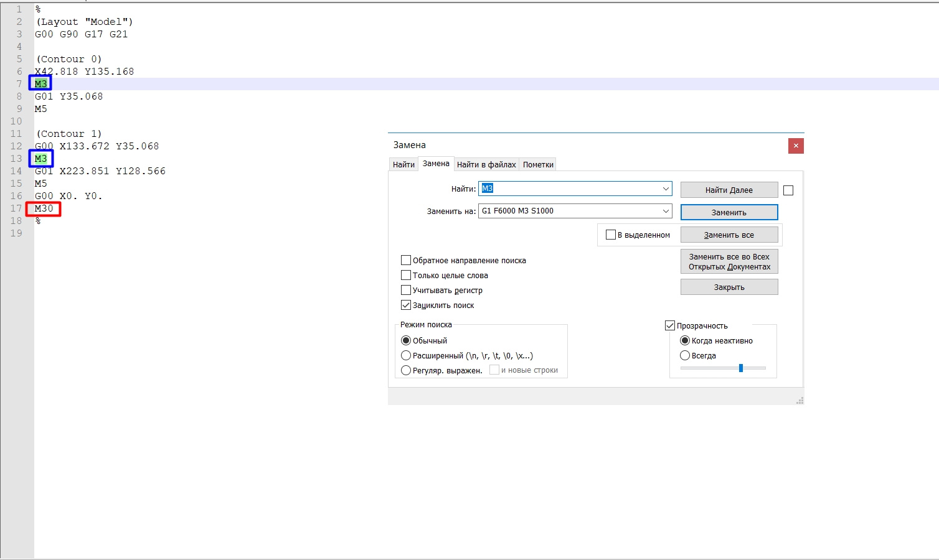Click M5 on line 15
Viewport: 939px width, 560px height.
40,183
